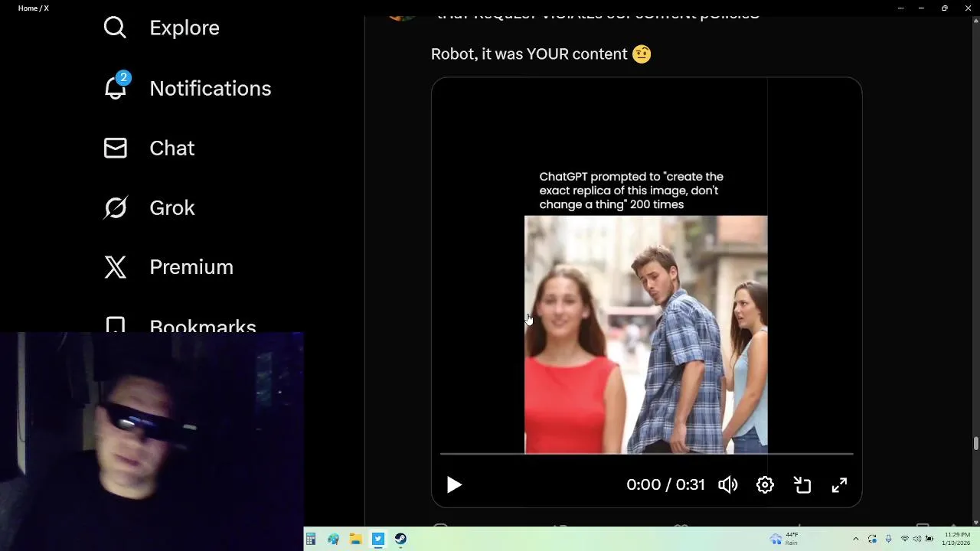This screenshot has width=980, height=551.
Task: Mute the video volume
Action: (728, 484)
